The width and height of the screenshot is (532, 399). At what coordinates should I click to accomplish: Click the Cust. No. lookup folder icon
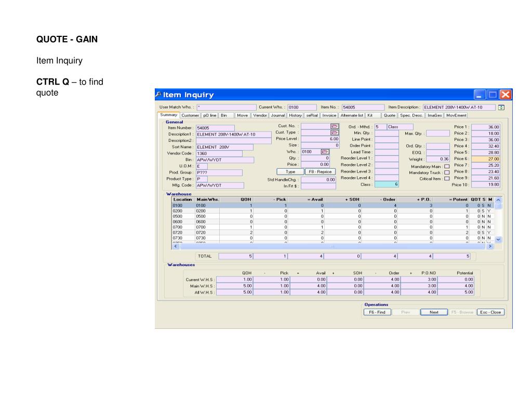(x=334, y=126)
